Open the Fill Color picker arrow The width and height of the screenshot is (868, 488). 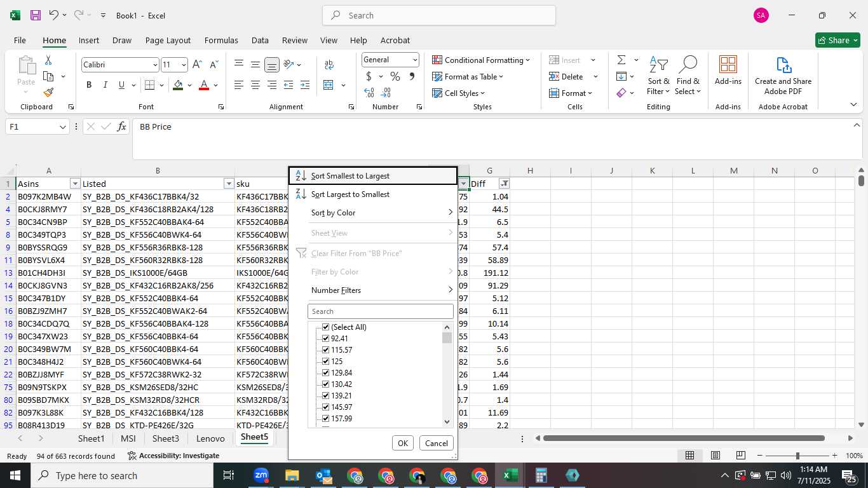point(189,85)
